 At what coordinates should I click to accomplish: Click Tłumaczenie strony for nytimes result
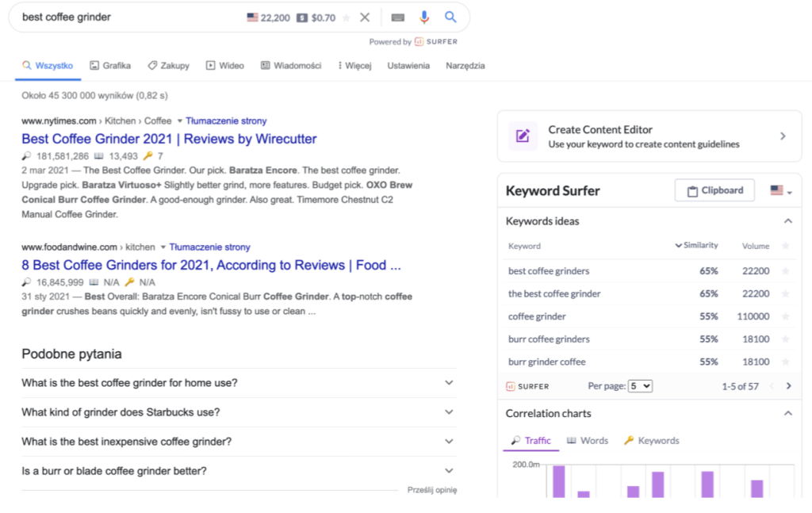click(226, 121)
